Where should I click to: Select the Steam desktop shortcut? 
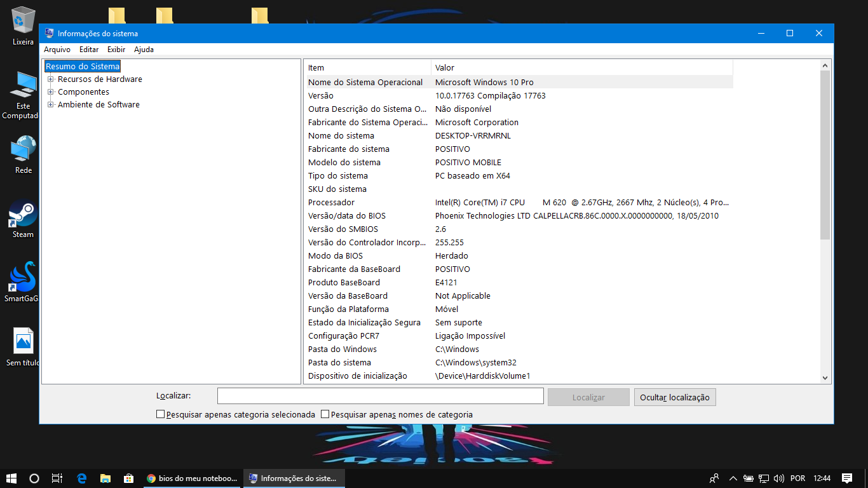point(23,219)
